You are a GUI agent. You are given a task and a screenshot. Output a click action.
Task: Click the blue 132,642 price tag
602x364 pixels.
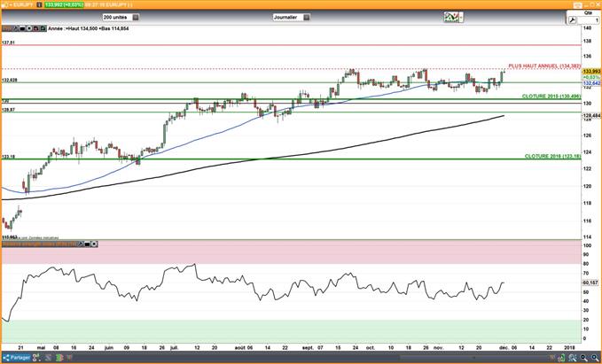tap(591, 83)
